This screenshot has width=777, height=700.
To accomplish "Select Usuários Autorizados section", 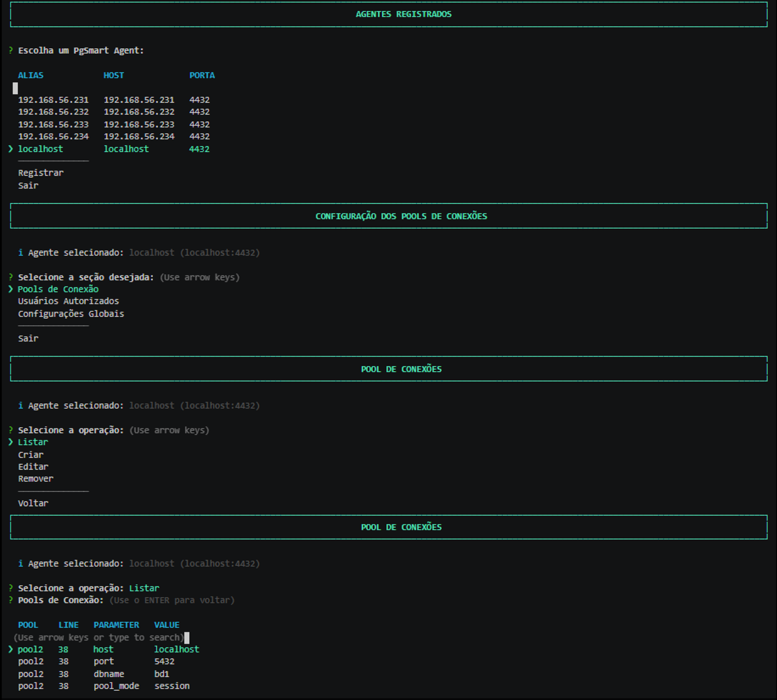I will 69,301.
